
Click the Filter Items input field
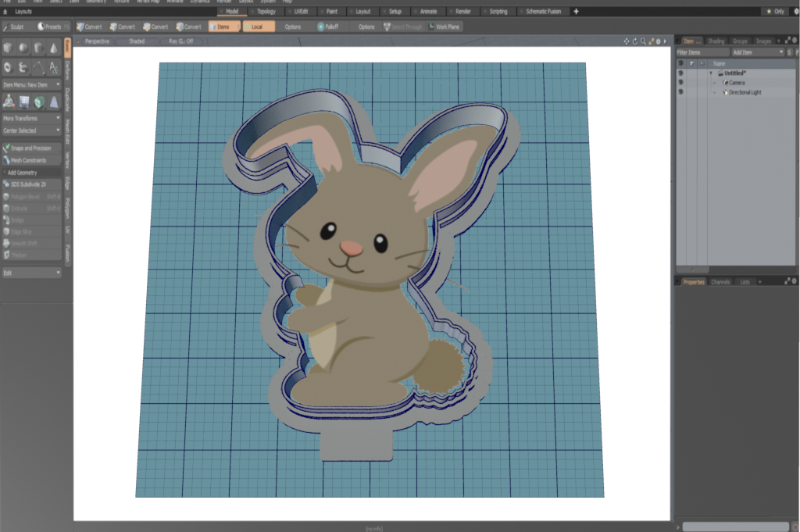pyautogui.click(x=702, y=52)
